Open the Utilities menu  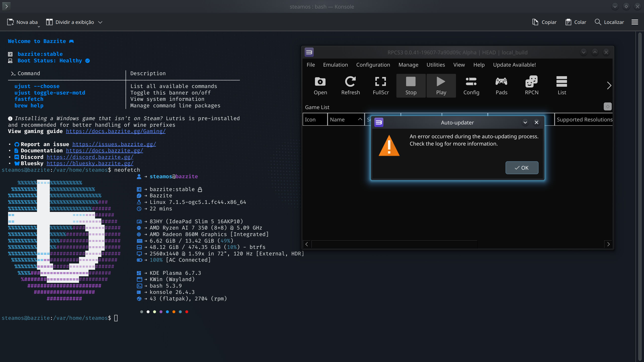click(x=436, y=65)
